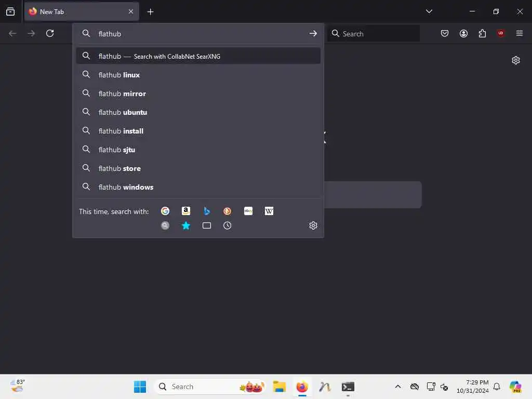Screen dimensions: 532x399
Task: Open the taskbar clock and calendar
Action: [472, 387]
